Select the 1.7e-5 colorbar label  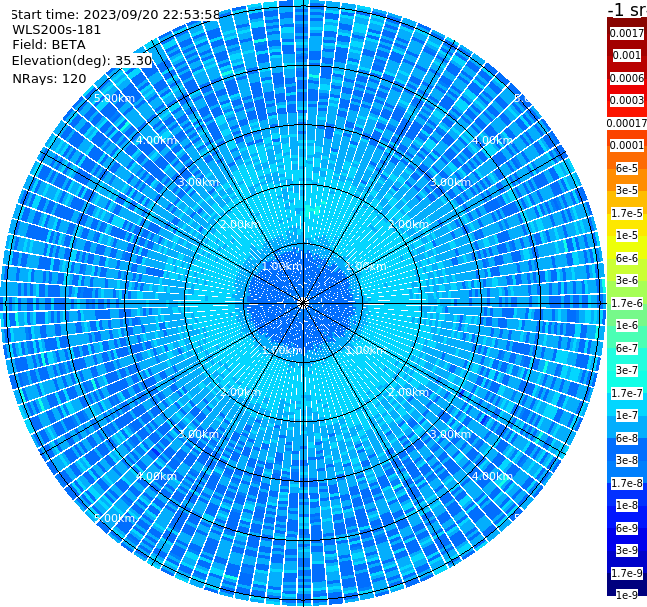(627, 213)
